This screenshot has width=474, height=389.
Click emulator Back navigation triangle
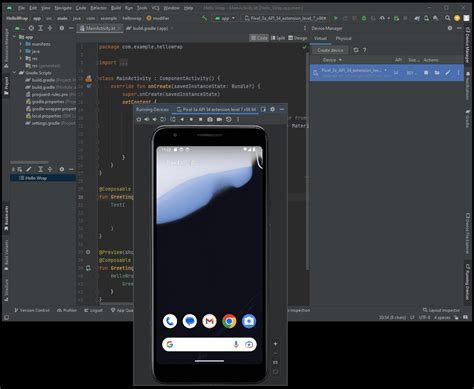click(182, 119)
